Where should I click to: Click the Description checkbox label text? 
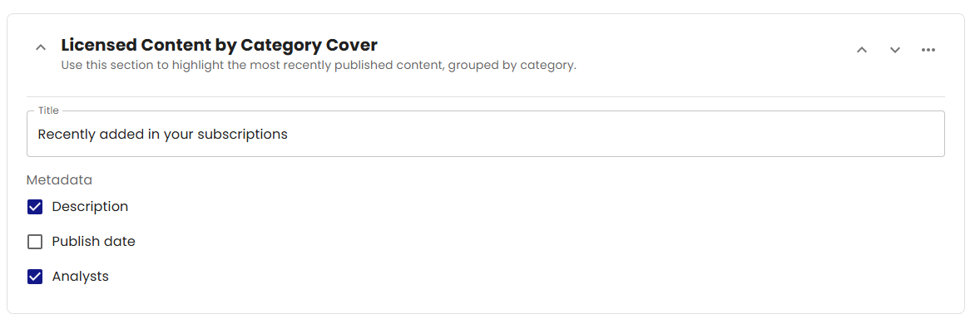[x=90, y=207]
